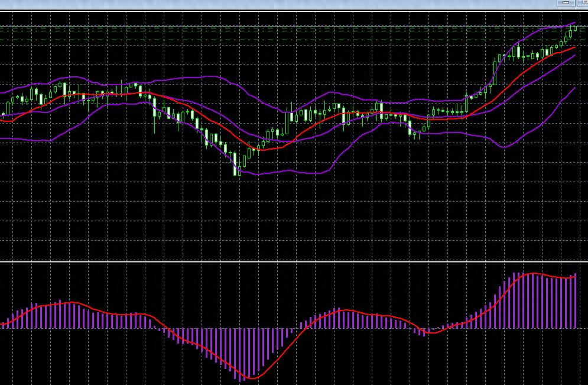Select the lower purple band's dip near right
The width and height of the screenshot is (588, 385).
coord(503,147)
